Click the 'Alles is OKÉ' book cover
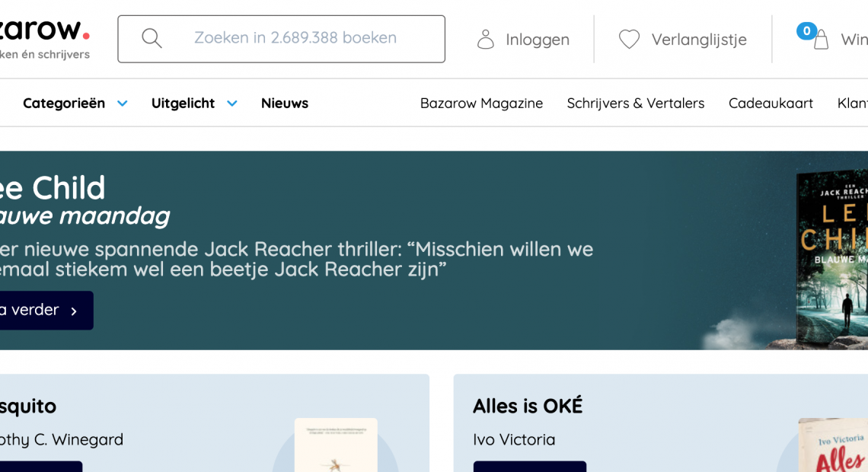The height and width of the screenshot is (472, 868). [833, 445]
